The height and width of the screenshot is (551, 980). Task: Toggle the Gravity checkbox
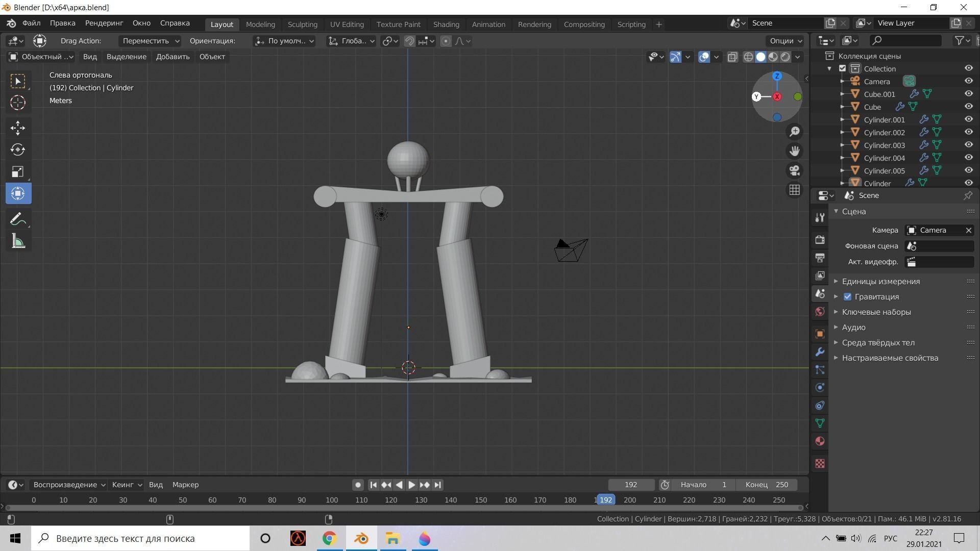point(847,297)
